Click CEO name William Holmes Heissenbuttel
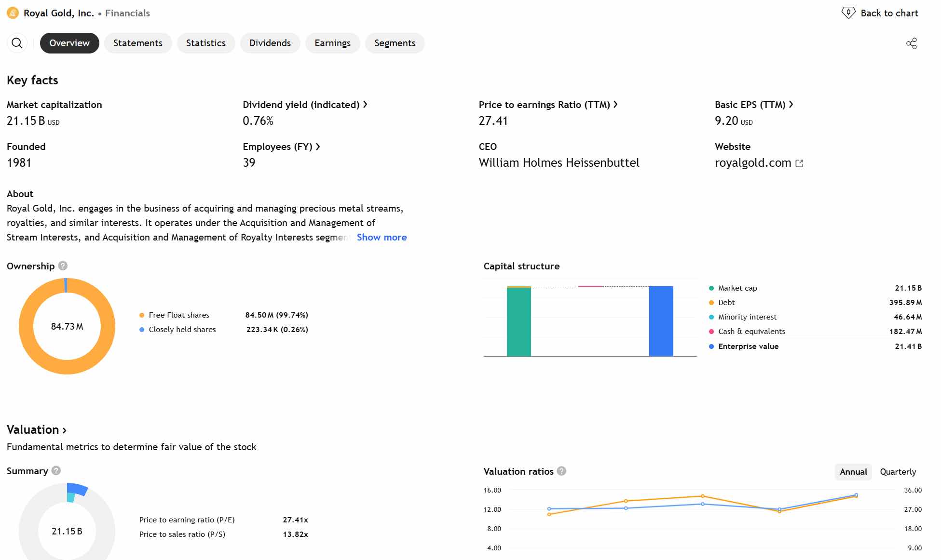This screenshot has height=560, width=941. click(x=559, y=163)
